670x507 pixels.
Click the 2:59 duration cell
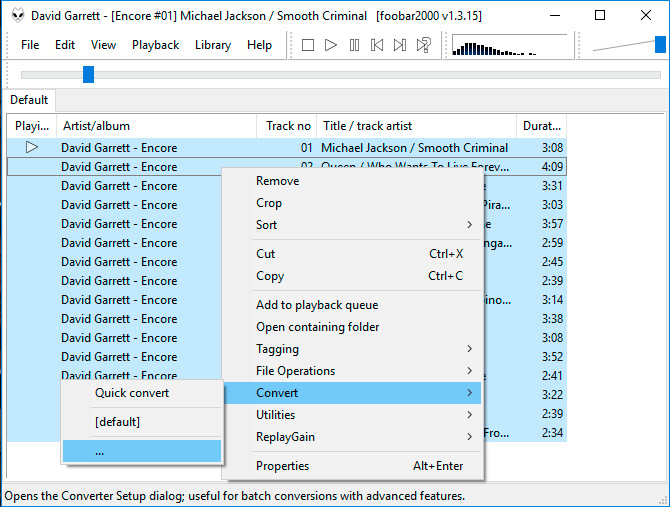[552, 243]
